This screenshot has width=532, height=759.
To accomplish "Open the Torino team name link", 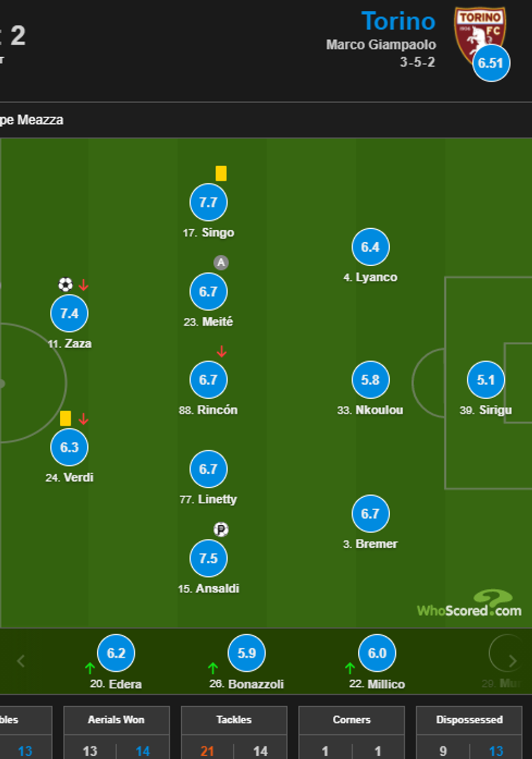I will (x=398, y=22).
